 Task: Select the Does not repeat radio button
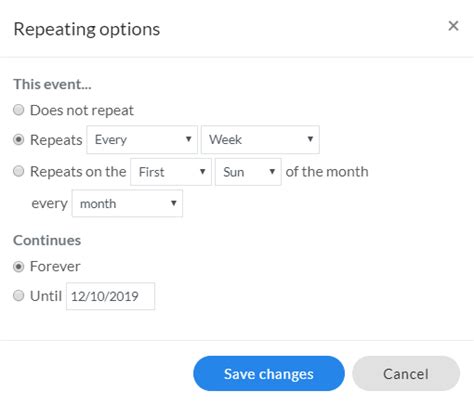click(19, 110)
